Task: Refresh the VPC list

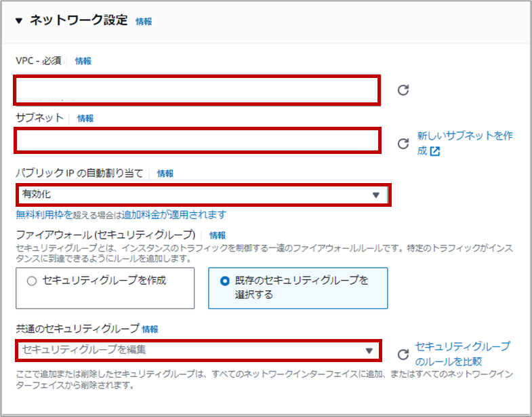Action: point(403,90)
